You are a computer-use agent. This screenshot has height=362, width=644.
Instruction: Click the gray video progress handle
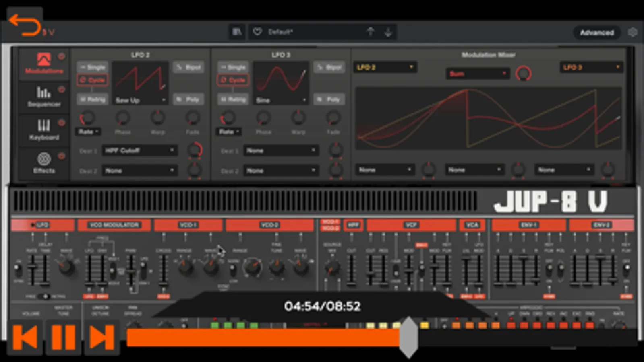[x=409, y=337]
